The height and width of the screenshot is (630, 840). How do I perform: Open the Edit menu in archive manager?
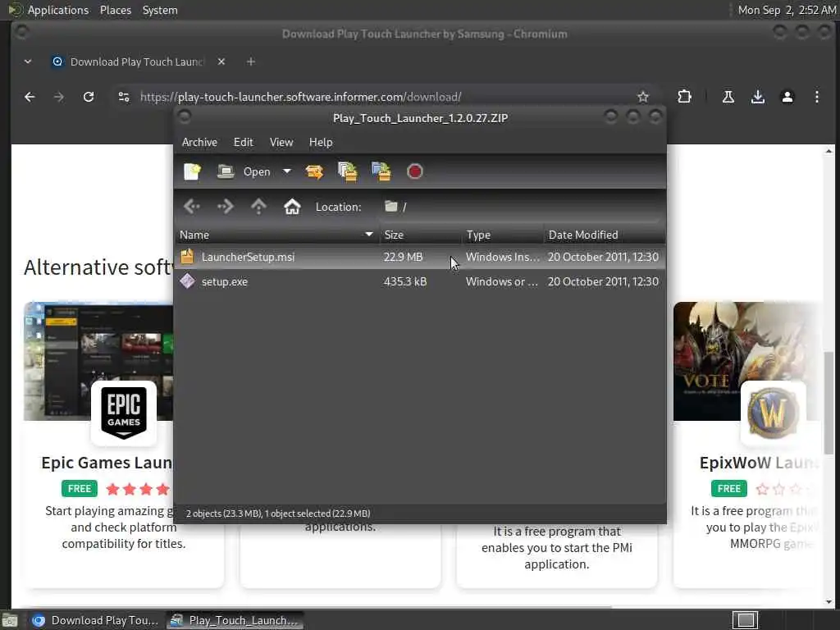243,142
